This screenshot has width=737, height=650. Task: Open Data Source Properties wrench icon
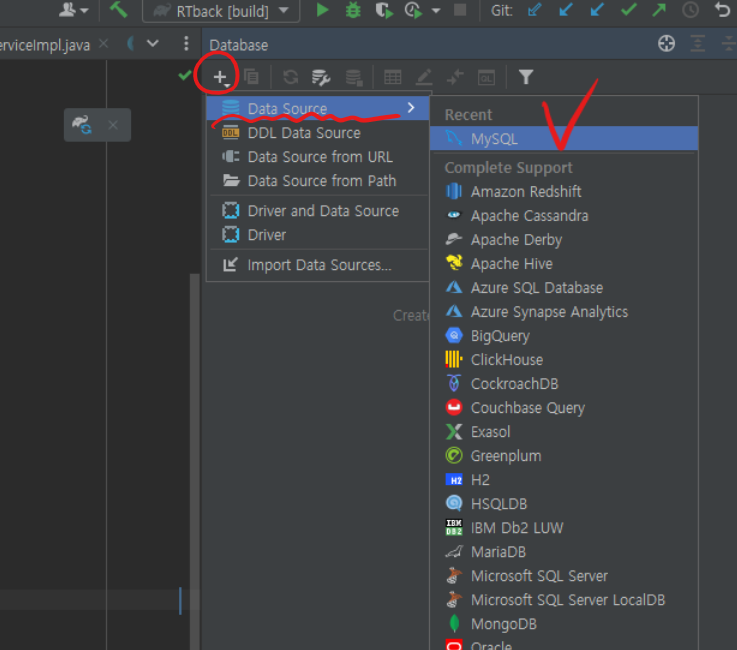321,77
